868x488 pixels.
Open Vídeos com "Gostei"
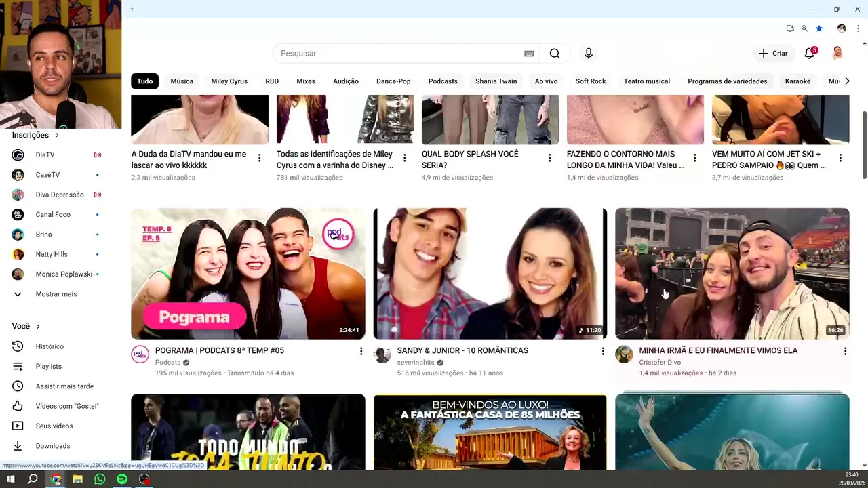coord(58,406)
